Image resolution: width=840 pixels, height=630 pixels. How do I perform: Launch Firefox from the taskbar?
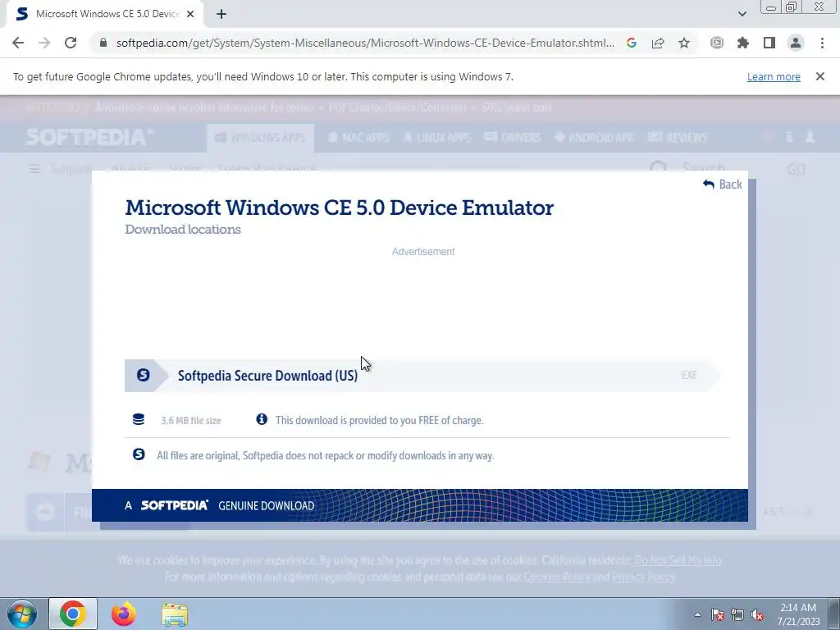click(124, 614)
